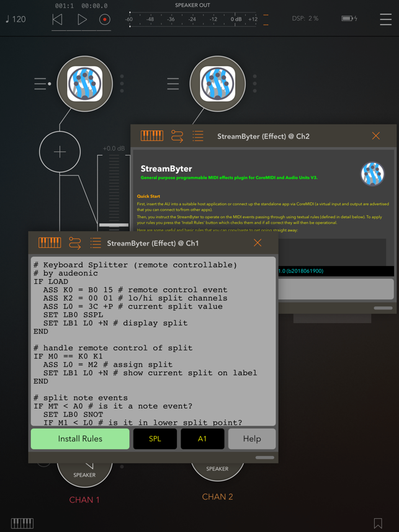
Task: Open the preset list in the Ch1 window
Action: click(96, 242)
